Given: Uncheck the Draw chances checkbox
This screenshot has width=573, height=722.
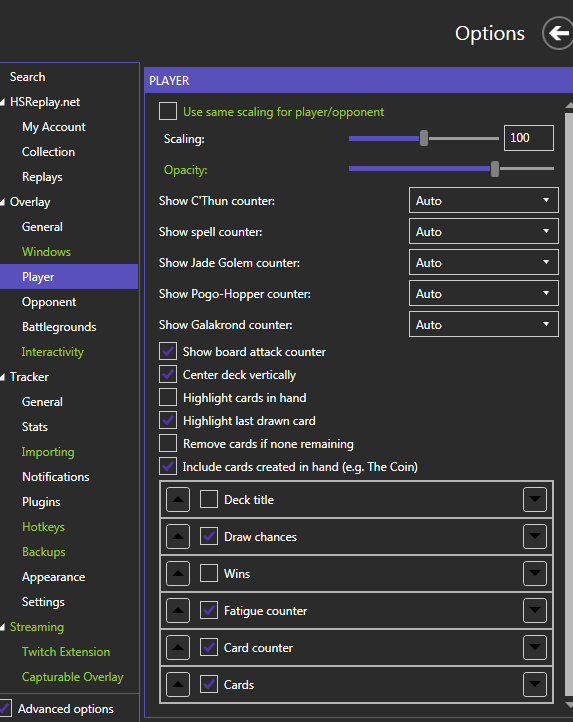Looking at the screenshot, I should [x=209, y=536].
